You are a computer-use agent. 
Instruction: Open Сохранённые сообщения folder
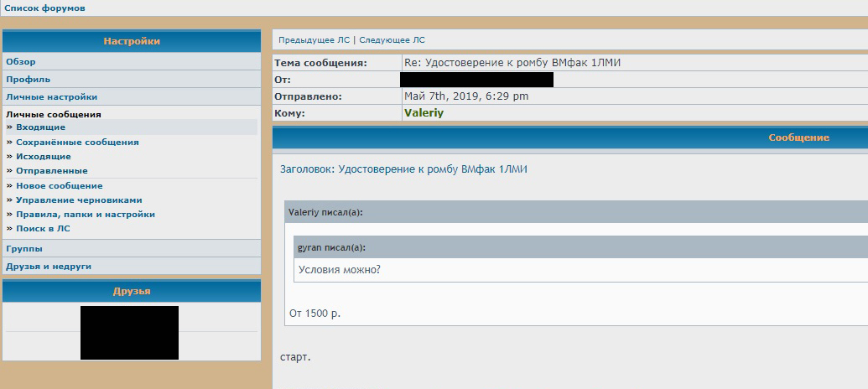(77, 143)
